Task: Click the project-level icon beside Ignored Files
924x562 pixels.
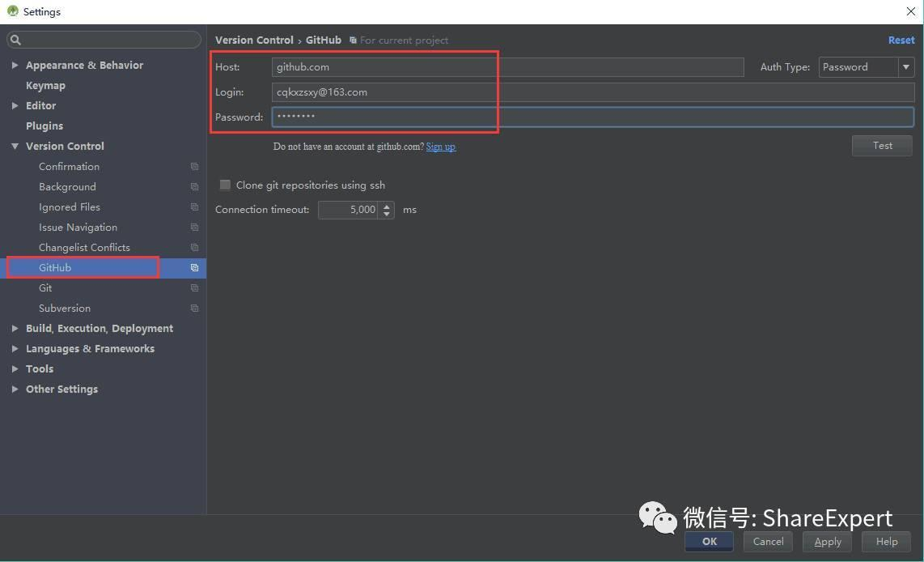Action: pos(194,207)
